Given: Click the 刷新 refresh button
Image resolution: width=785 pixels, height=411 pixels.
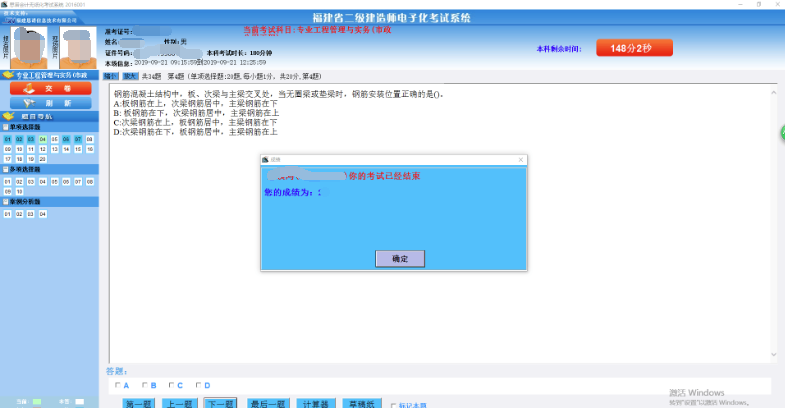Looking at the screenshot, I should pyautogui.click(x=51, y=103).
